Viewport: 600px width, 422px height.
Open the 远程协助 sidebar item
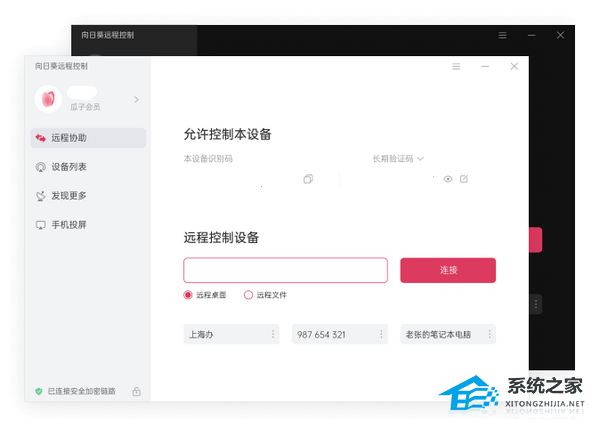click(x=88, y=138)
